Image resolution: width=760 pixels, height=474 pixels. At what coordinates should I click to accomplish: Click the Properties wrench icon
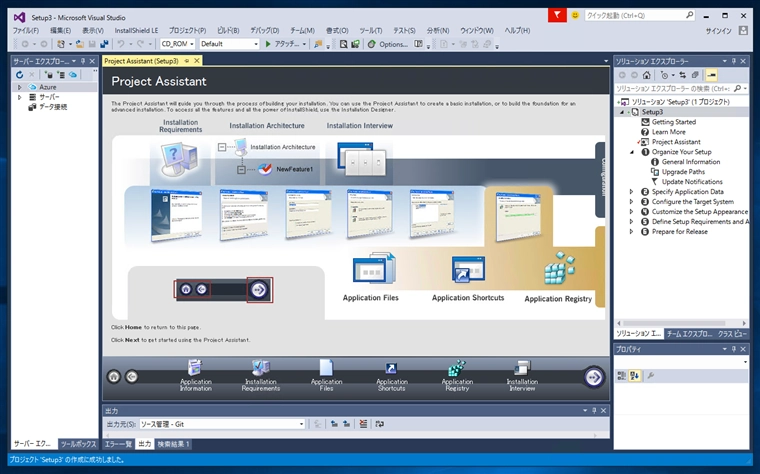[x=651, y=376]
